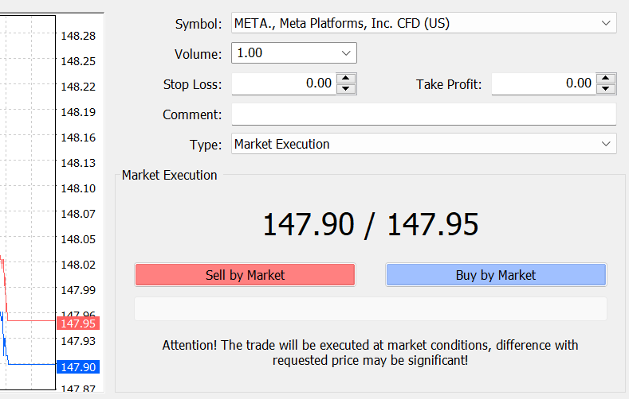629x400 pixels.
Task: Open the Type Market Execution dropdown
Action: 608,144
